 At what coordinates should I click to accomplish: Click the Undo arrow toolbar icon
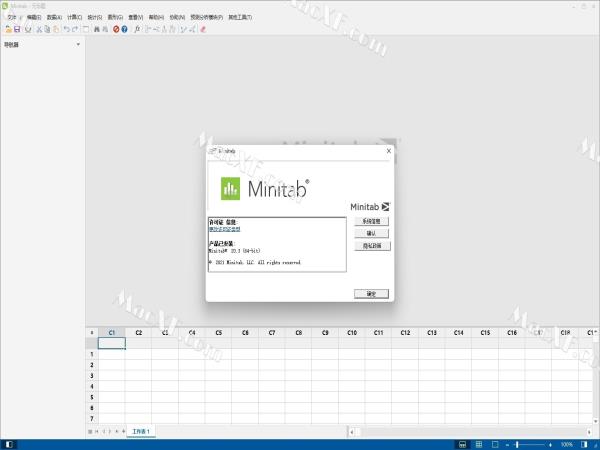pyautogui.click(x=67, y=29)
